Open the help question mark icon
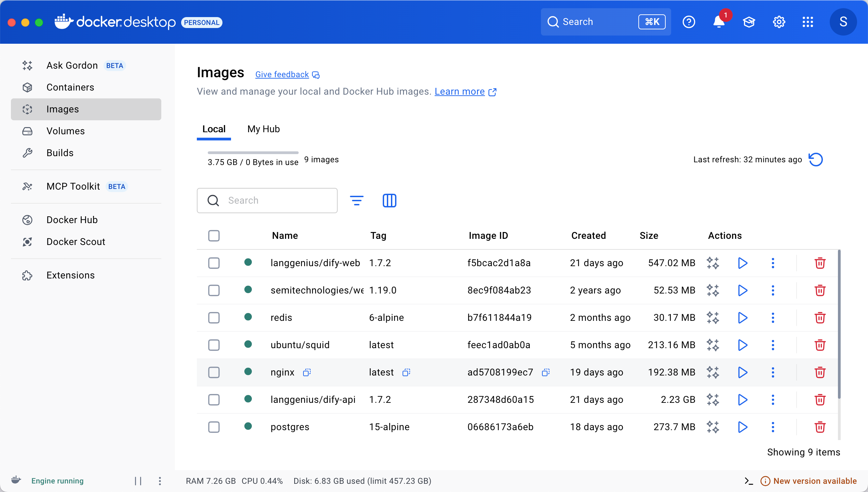This screenshot has height=492, width=868. tap(689, 22)
